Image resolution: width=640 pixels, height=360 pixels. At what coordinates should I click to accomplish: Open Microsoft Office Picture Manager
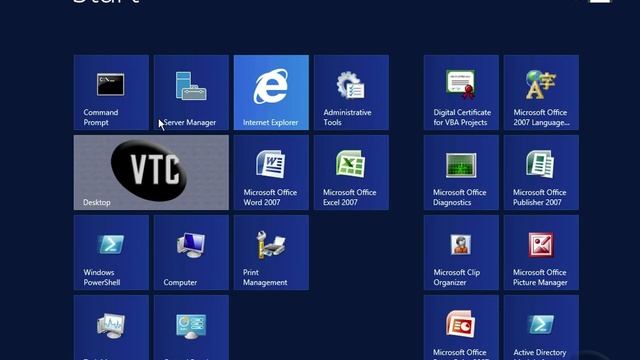541,252
